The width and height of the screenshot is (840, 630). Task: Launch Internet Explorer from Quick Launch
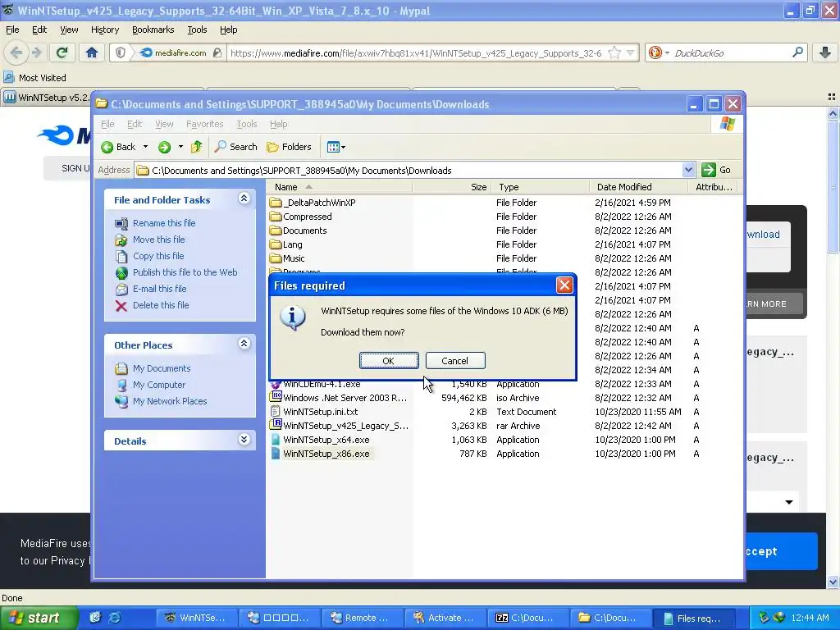pos(115,618)
